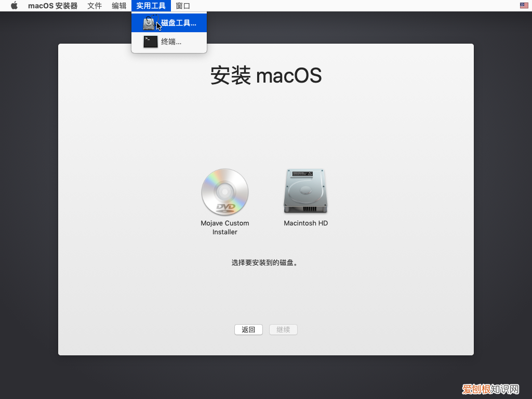Click the US flag input source icon
Viewport: 532px width, 399px height.
click(524, 5)
